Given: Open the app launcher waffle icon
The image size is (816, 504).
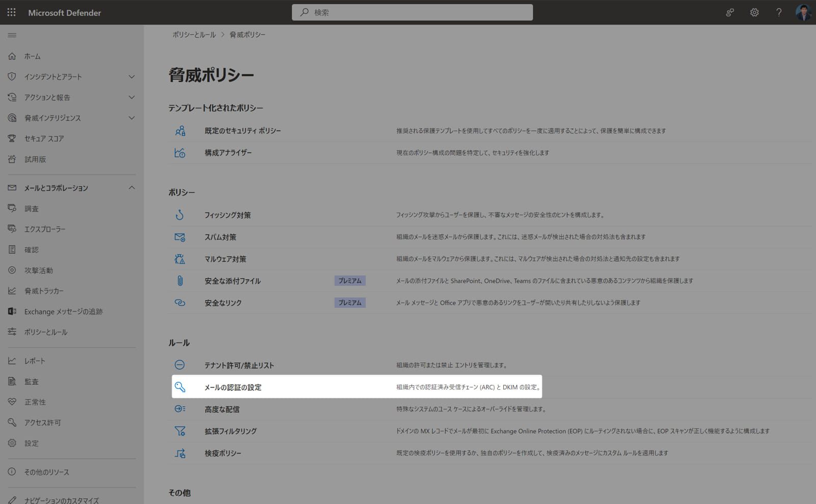Looking at the screenshot, I should 12,12.
